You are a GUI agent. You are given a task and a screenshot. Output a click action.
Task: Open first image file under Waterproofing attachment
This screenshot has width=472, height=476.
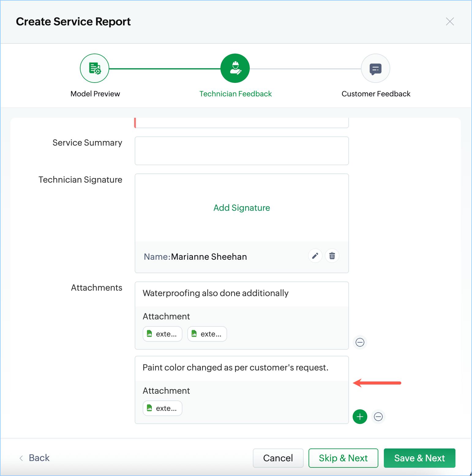pos(163,334)
